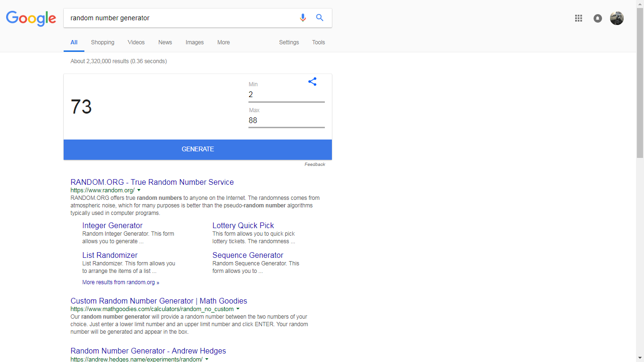Open RANDOM.ORG True Random Number Service
The image size is (644, 362).
(x=152, y=182)
